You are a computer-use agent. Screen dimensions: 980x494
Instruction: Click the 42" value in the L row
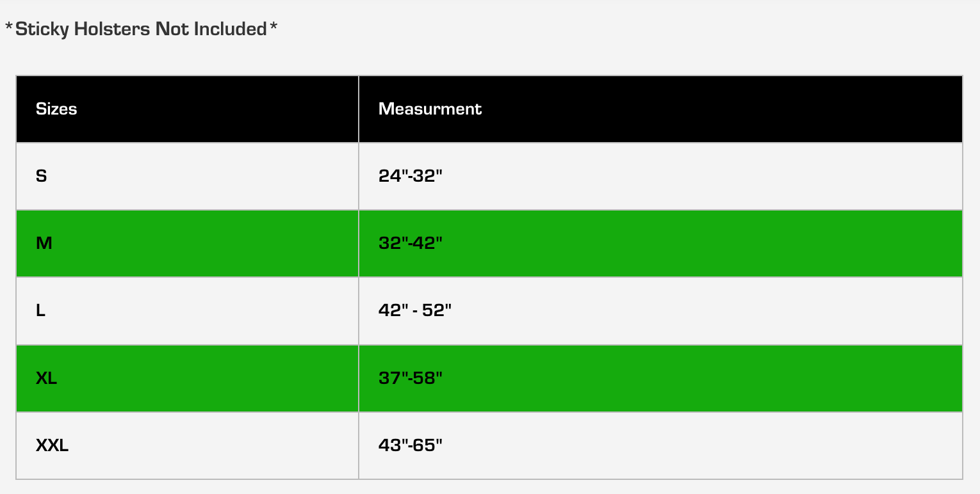[392, 311]
